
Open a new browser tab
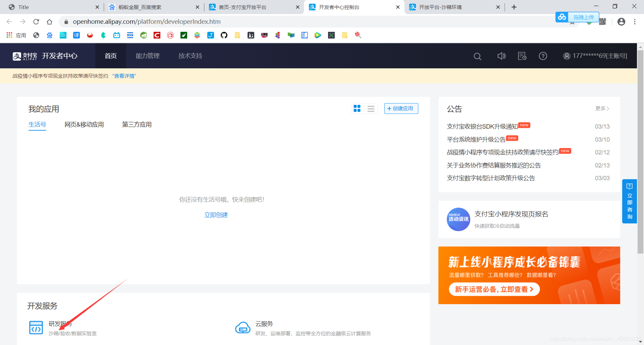[514, 7]
